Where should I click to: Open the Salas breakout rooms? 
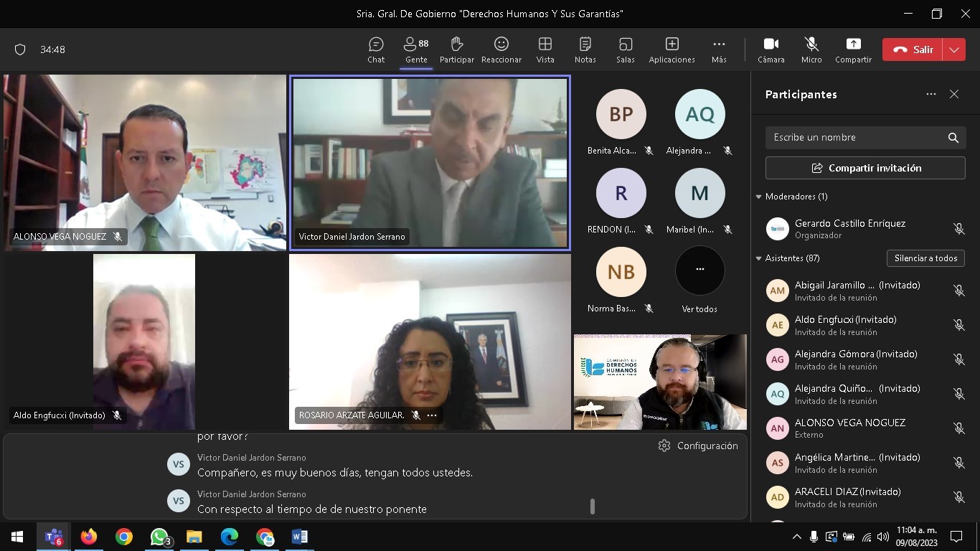click(x=625, y=50)
